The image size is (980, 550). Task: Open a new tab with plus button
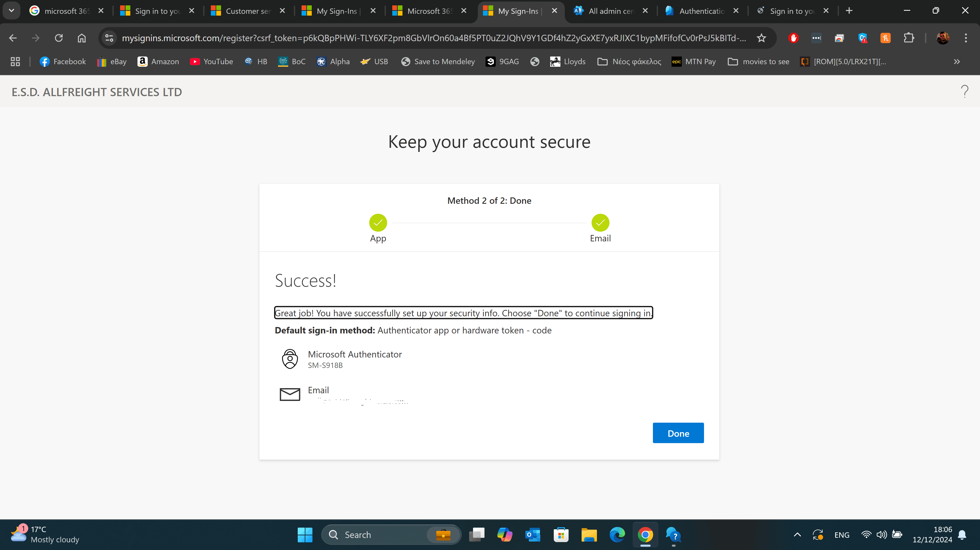[x=849, y=11]
